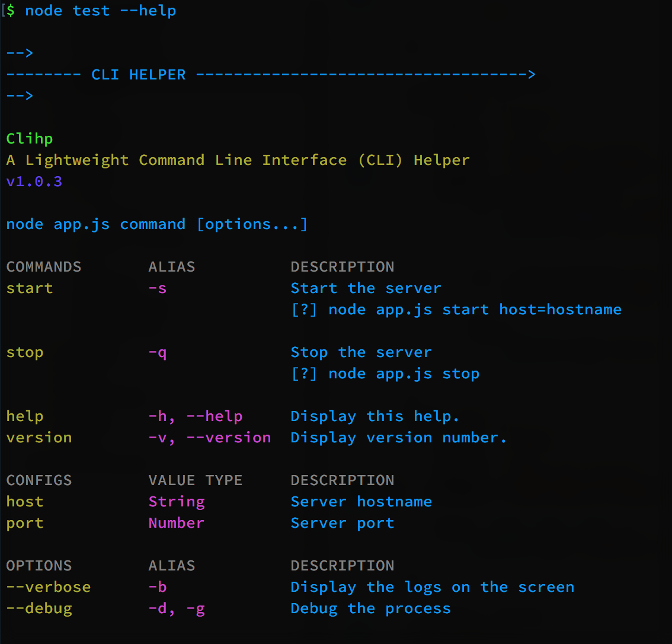
Task: Click 'Server port' description
Action: pos(343,523)
